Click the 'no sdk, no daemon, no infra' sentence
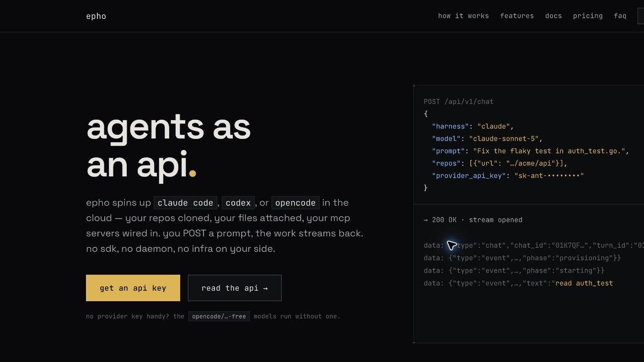The width and height of the screenshot is (644, 362). 181,249
